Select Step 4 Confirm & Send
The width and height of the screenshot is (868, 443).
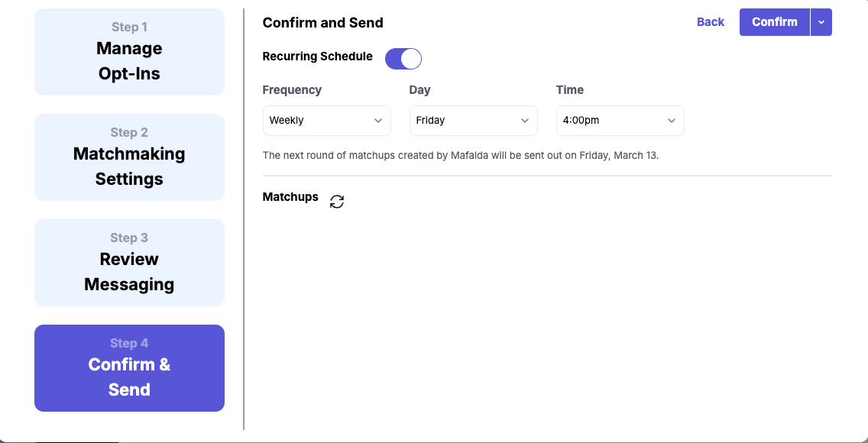click(129, 368)
